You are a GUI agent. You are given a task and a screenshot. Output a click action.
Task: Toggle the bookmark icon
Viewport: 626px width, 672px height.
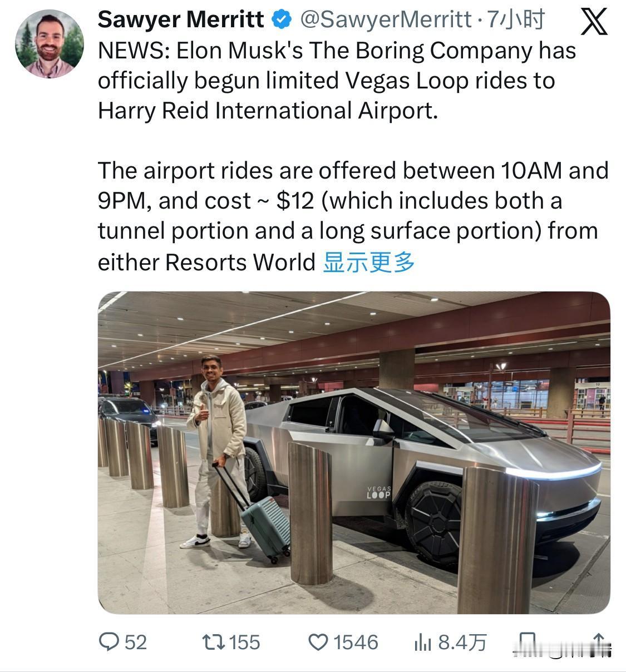pyautogui.click(x=527, y=641)
